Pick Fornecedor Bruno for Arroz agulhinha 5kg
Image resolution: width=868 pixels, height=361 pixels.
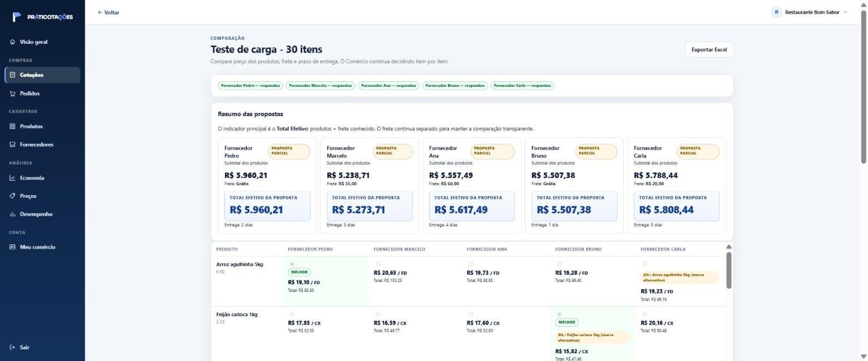coord(560,264)
